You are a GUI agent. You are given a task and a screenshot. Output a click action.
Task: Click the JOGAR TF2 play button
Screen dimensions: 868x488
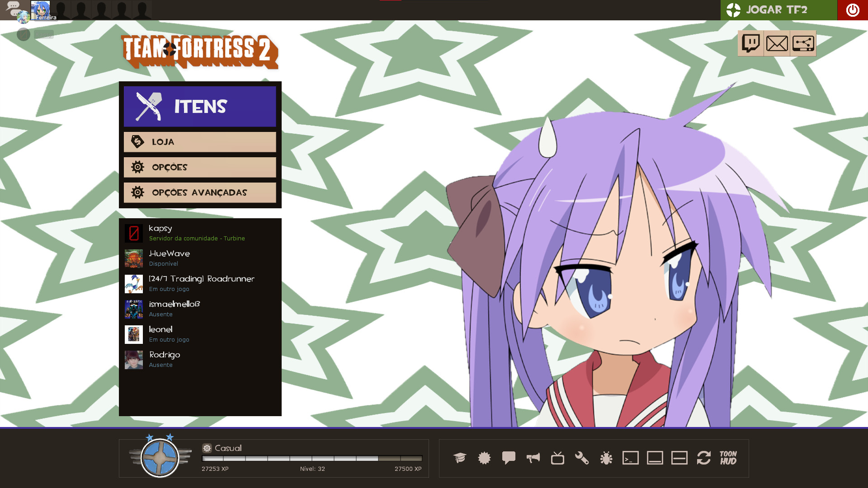point(779,10)
